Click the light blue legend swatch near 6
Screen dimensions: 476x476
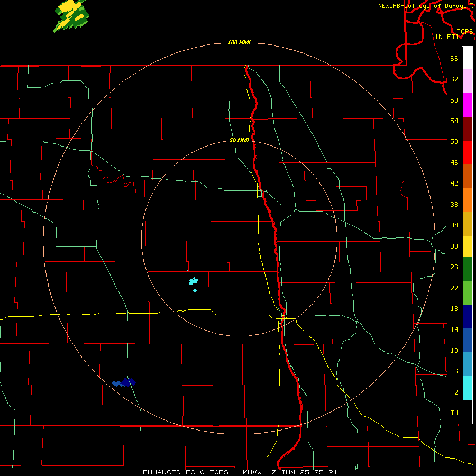(x=467, y=364)
